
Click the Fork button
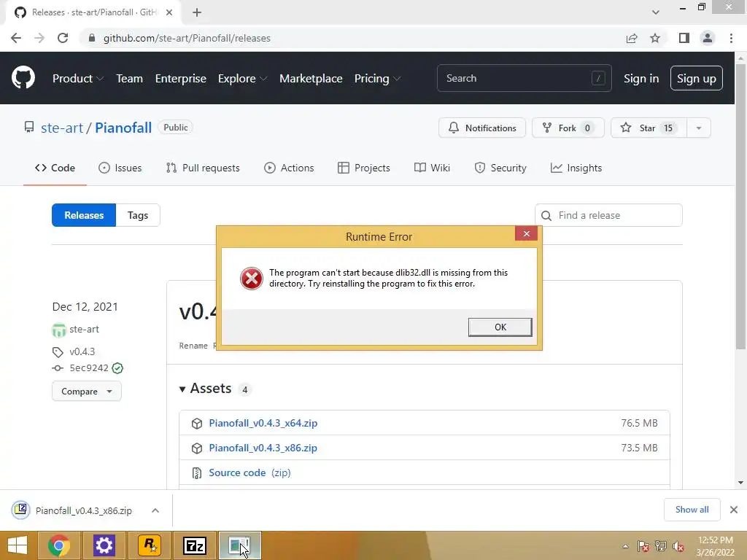[x=568, y=128]
